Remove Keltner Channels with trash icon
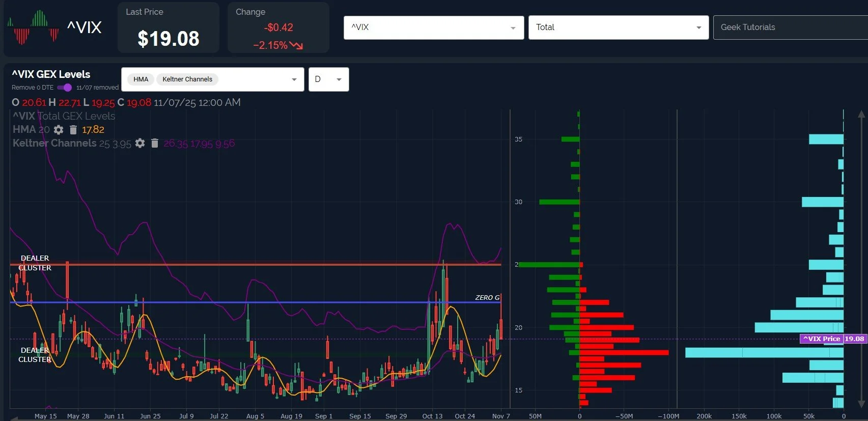 155,144
